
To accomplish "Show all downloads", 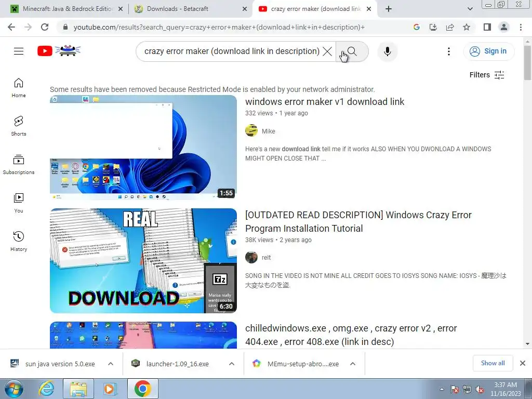I will click(493, 363).
